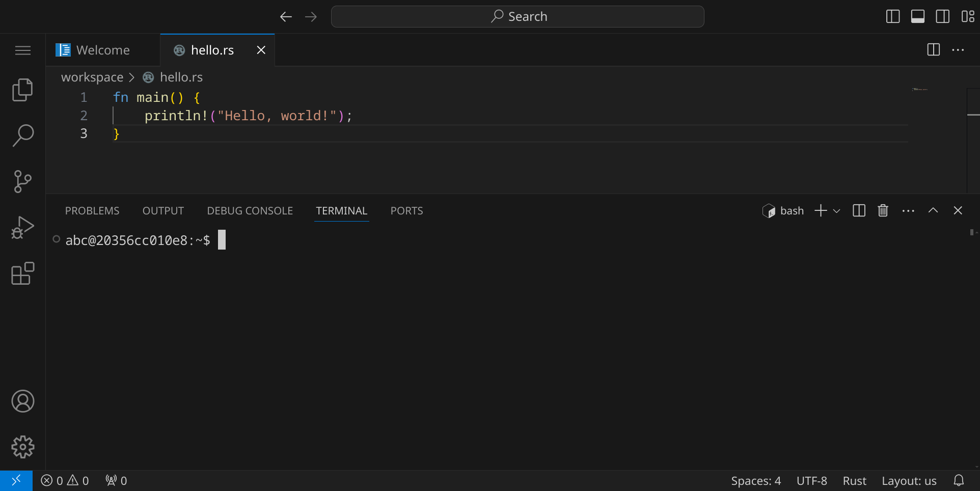Click the top Search command box
Viewport: 980px width, 491px height.
pyautogui.click(x=518, y=17)
